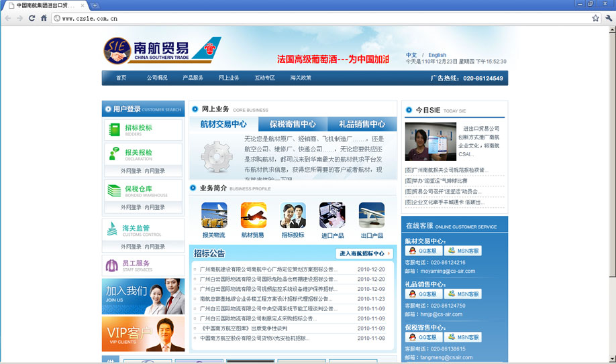Click the 出口产品 model plane icon

point(372,215)
